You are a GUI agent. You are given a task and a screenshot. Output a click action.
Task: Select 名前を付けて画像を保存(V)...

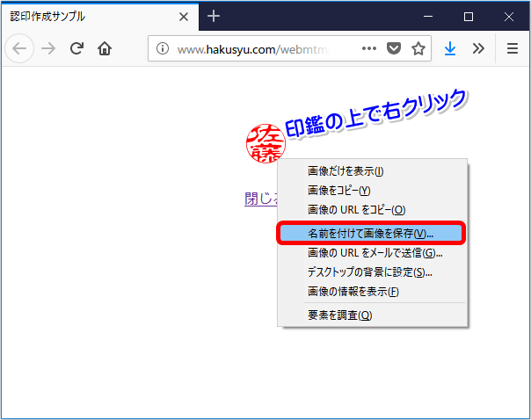coord(371,233)
